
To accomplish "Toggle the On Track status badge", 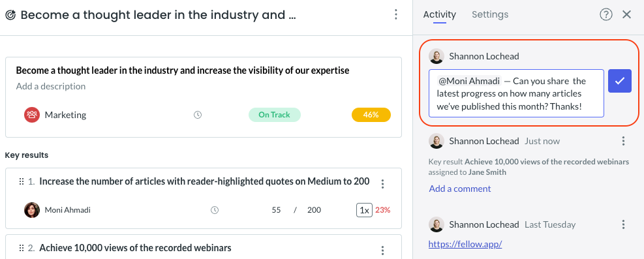I will 274,115.
